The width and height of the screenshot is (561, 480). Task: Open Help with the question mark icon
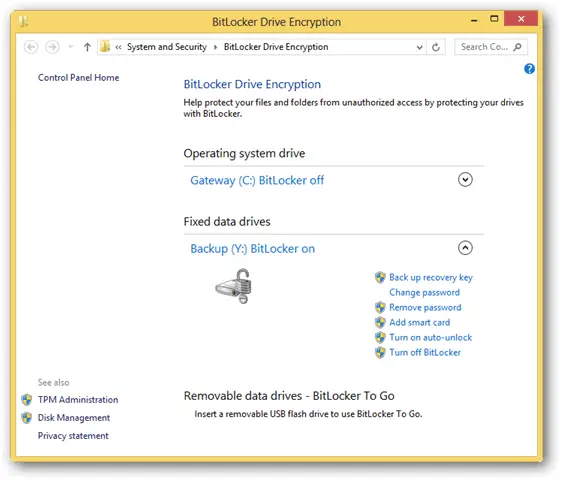529,68
